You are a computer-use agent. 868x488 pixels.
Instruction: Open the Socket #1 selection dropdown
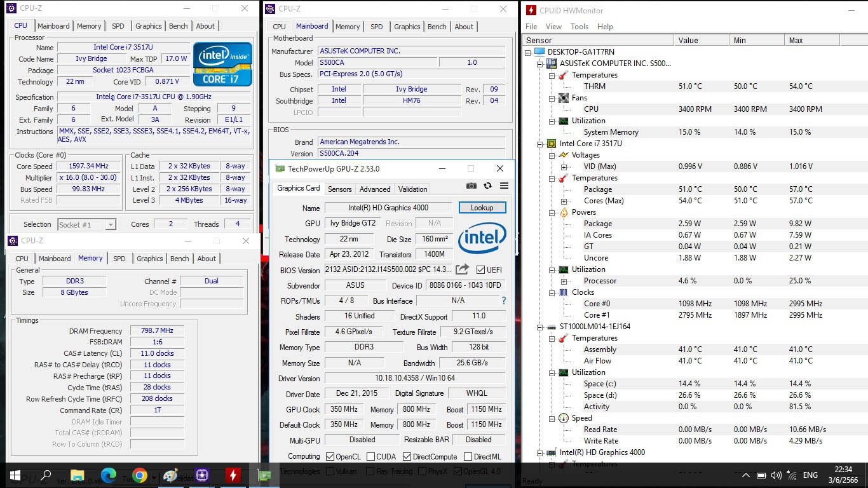[86, 224]
